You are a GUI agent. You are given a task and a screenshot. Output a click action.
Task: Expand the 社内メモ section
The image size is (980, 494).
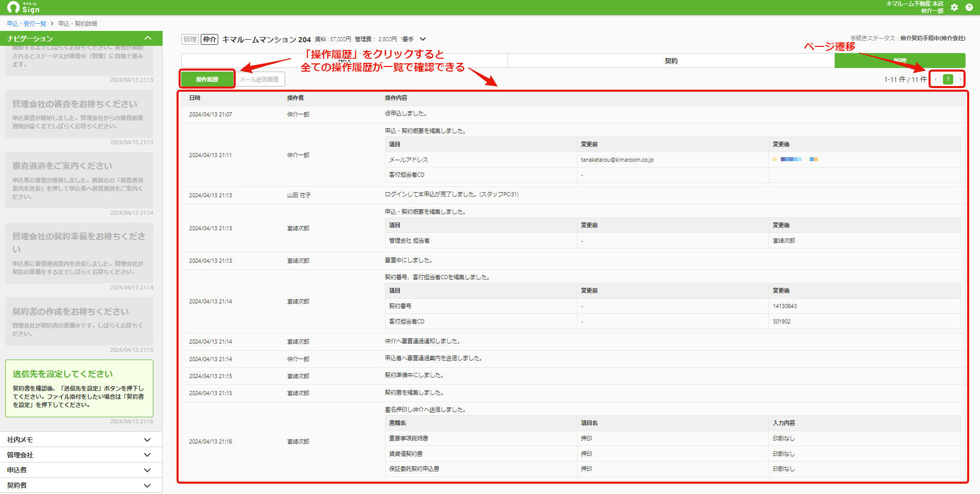(81, 439)
